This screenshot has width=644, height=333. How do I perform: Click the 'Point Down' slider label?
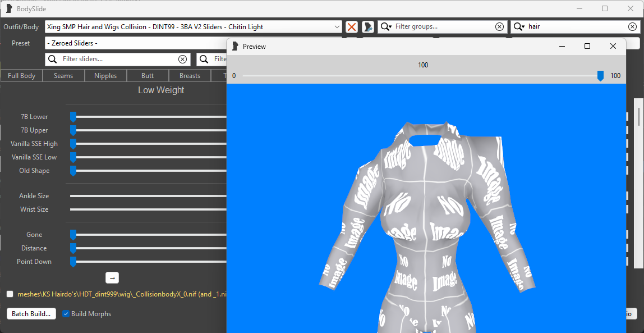point(34,262)
